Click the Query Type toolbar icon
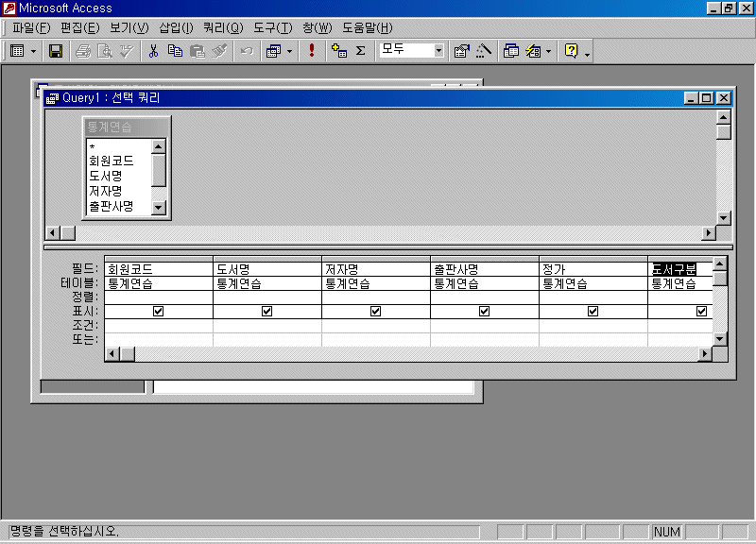Viewport: 756px width, 544px height. point(273,51)
